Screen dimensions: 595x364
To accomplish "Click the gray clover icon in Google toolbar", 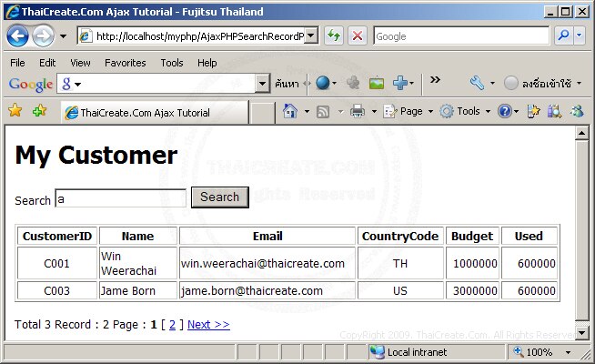I will tap(353, 83).
